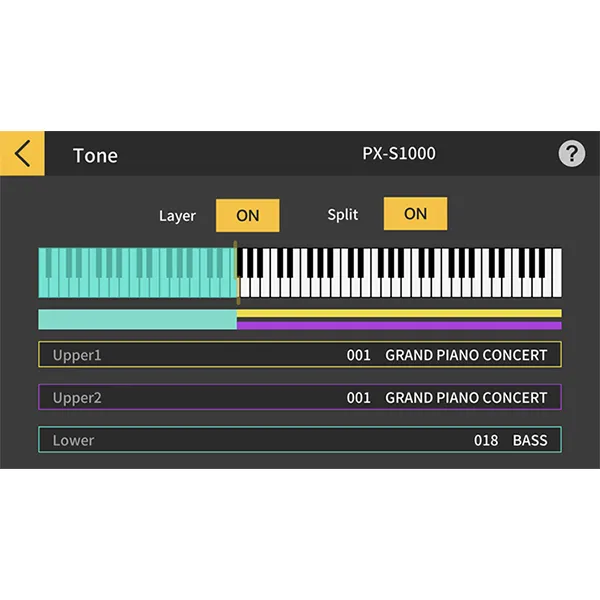
Task: Toggle the Split ON button
Action: tap(415, 214)
